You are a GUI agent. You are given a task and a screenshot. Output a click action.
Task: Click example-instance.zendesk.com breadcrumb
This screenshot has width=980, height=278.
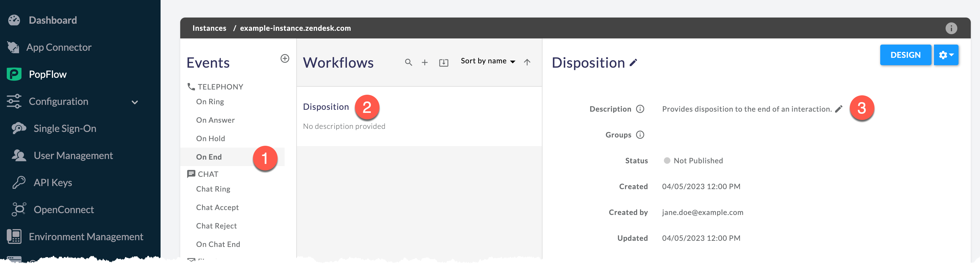point(295,28)
